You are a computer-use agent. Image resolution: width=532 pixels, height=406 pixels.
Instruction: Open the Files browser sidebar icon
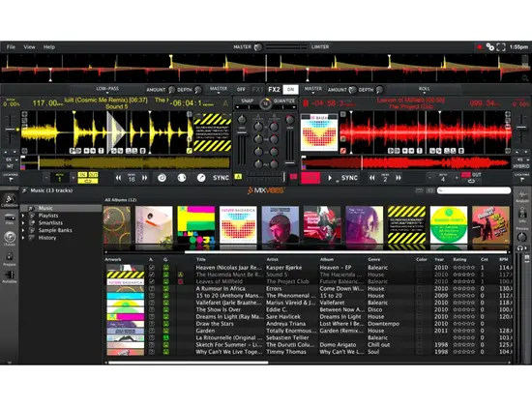tap(10, 218)
